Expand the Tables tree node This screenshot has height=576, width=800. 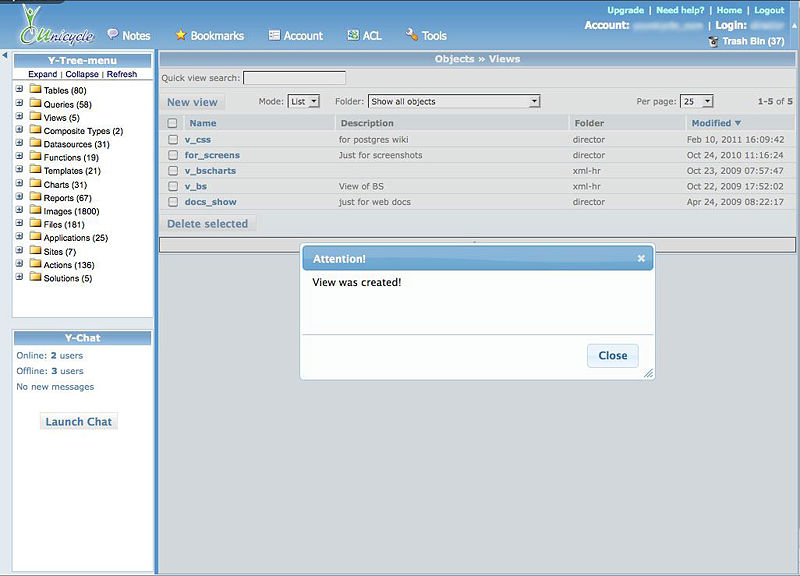20,91
